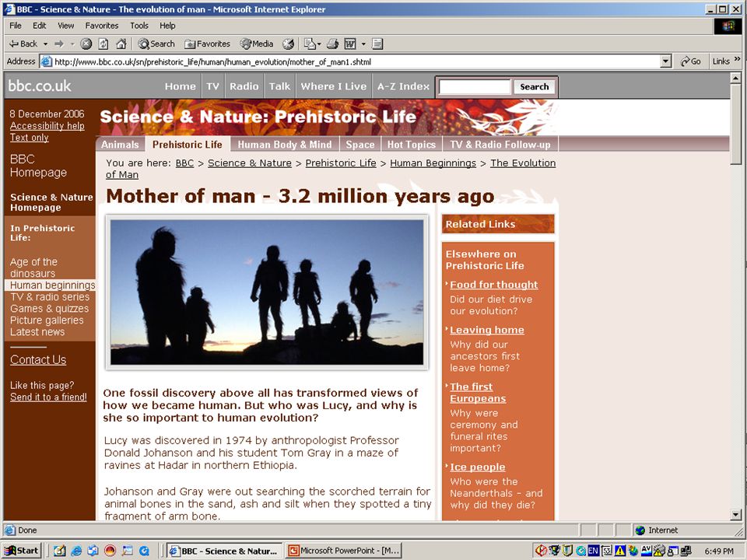Screen dimensions: 747x560
Task: Click Where I Live in top navigation
Action: 334,86
